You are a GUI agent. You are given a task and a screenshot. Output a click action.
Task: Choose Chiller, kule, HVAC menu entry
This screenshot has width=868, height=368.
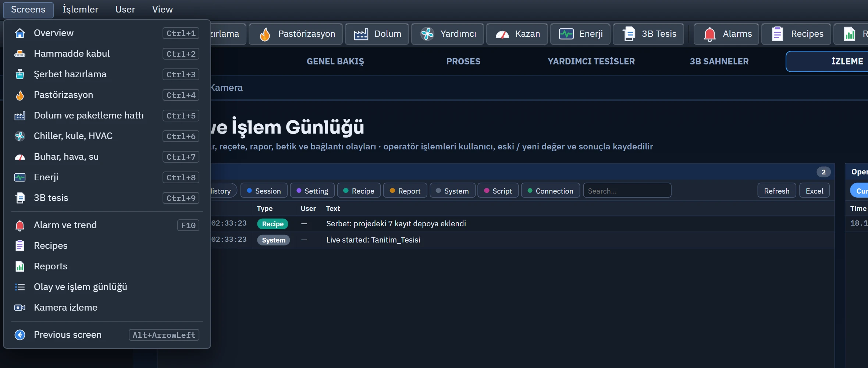click(x=107, y=136)
